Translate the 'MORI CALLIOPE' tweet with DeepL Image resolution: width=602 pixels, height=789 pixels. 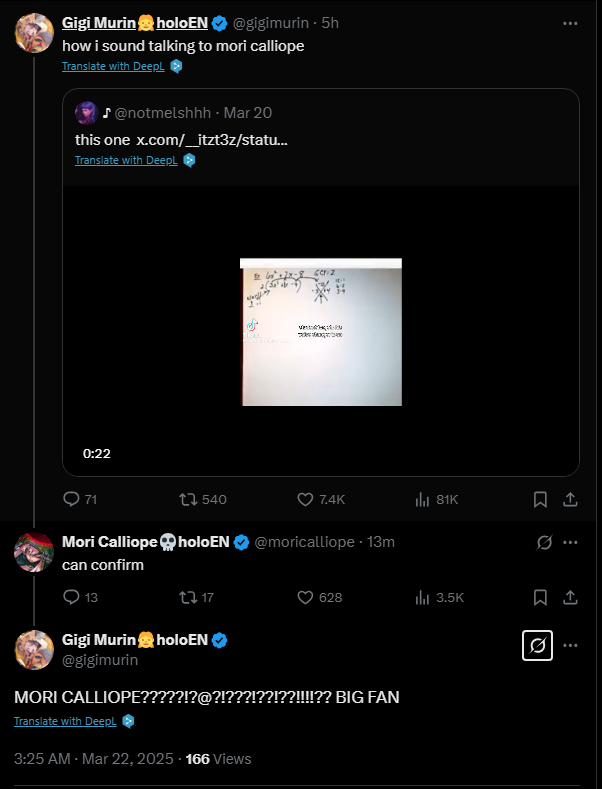pyautogui.click(x=65, y=721)
